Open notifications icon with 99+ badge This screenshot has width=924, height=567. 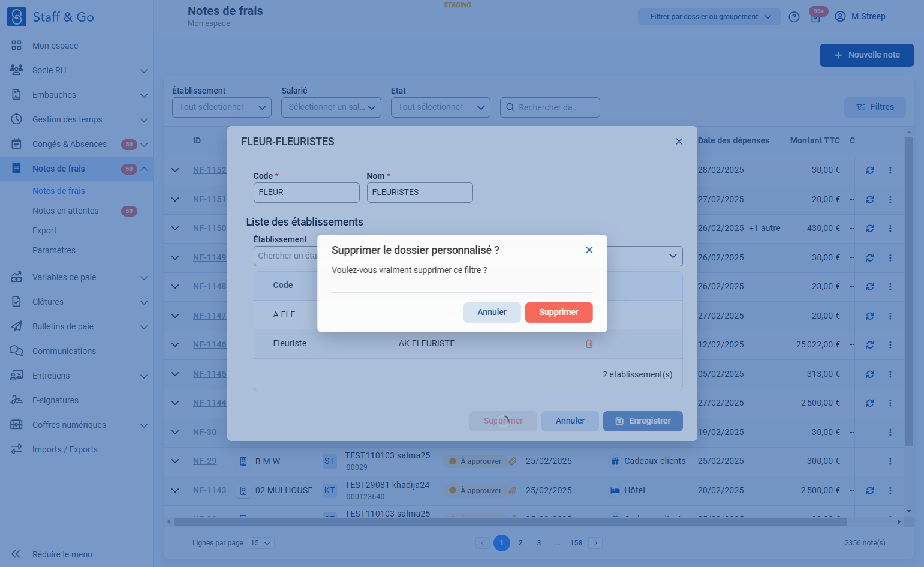pyautogui.click(x=816, y=16)
